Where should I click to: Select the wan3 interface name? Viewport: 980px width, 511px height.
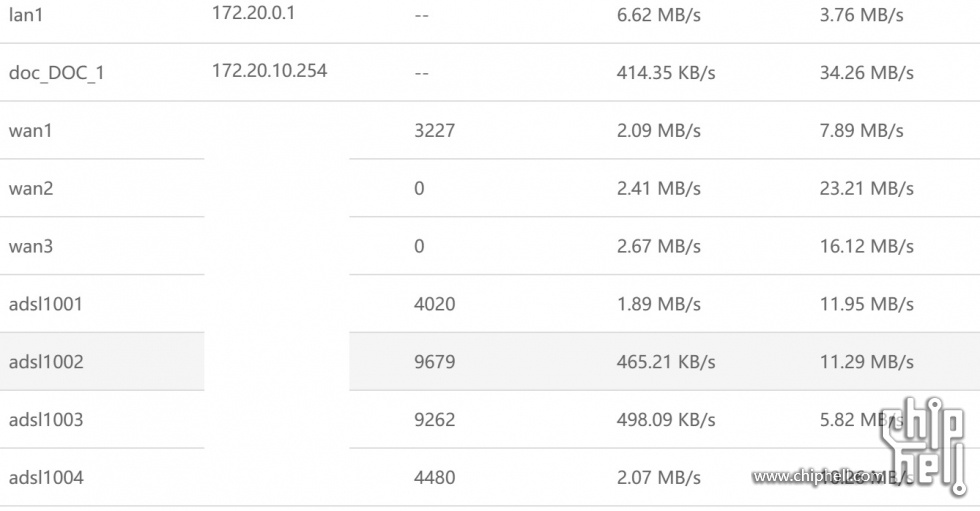(x=31, y=246)
